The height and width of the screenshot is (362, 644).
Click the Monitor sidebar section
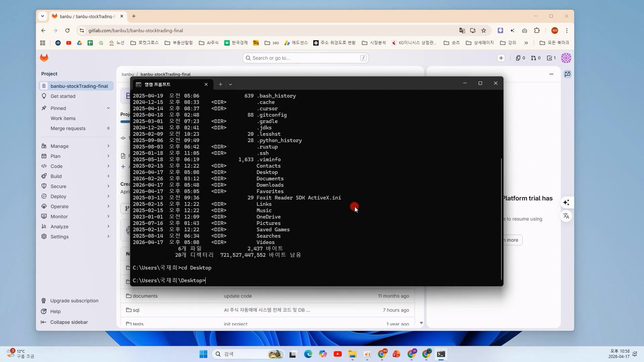click(76, 217)
